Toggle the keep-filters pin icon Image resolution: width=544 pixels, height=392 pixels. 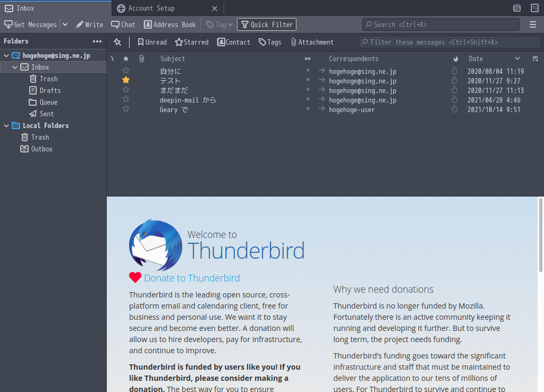(117, 42)
